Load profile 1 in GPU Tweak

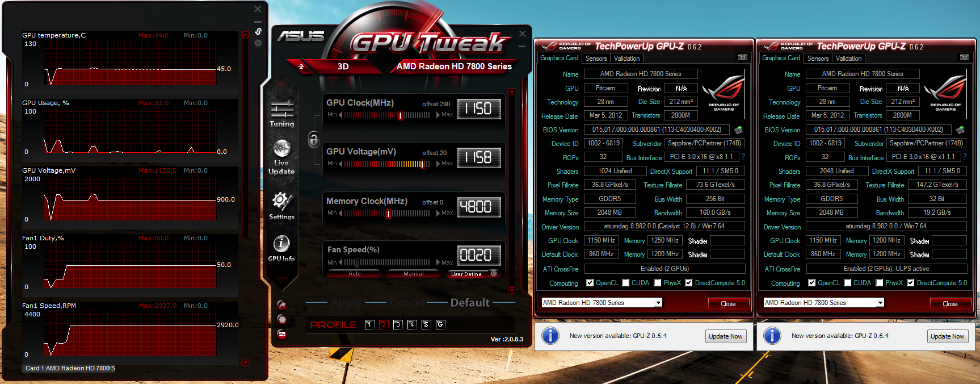point(369,324)
